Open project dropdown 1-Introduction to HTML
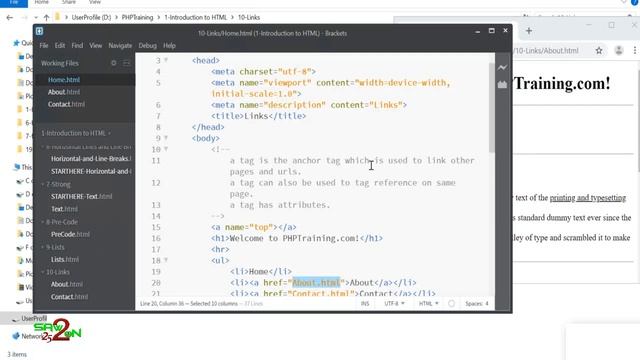640x360 pixels. point(76,133)
